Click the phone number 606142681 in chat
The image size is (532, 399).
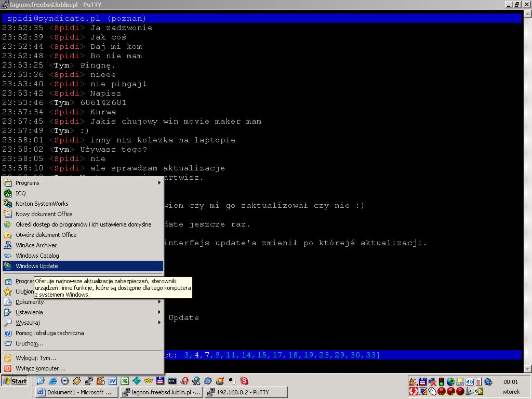point(103,102)
